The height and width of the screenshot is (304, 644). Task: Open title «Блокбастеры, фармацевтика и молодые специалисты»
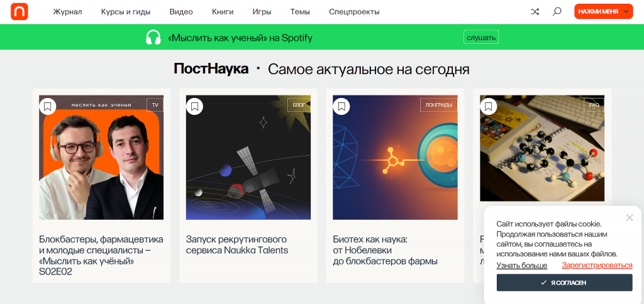point(101,255)
